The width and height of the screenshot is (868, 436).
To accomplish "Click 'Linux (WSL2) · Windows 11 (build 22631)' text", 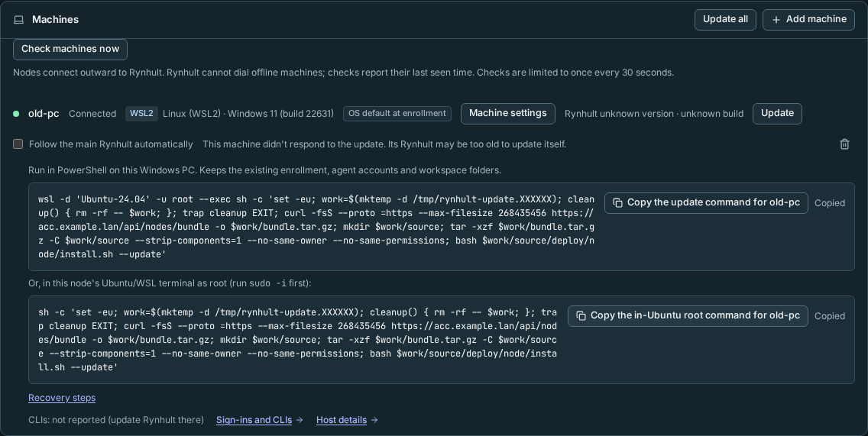I will (248, 114).
